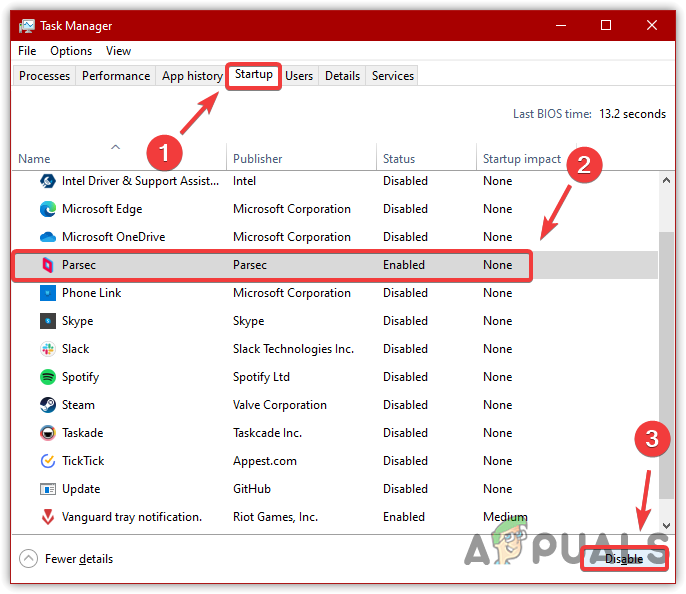686x594 pixels.
Task: Select the Microsoft Edge entry name
Action: click(102, 209)
